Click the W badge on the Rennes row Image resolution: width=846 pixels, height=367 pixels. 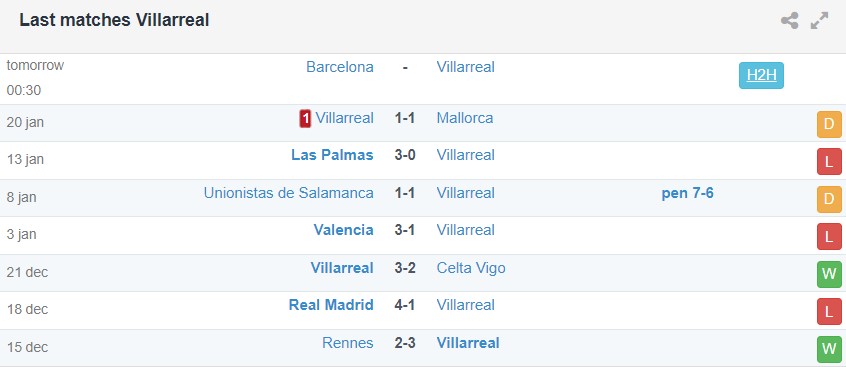(x=829, y=349)
